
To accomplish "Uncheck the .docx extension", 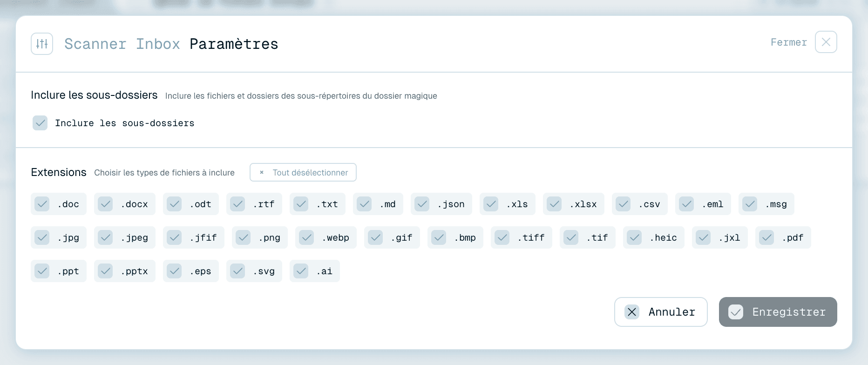I will tap(105, 204).
